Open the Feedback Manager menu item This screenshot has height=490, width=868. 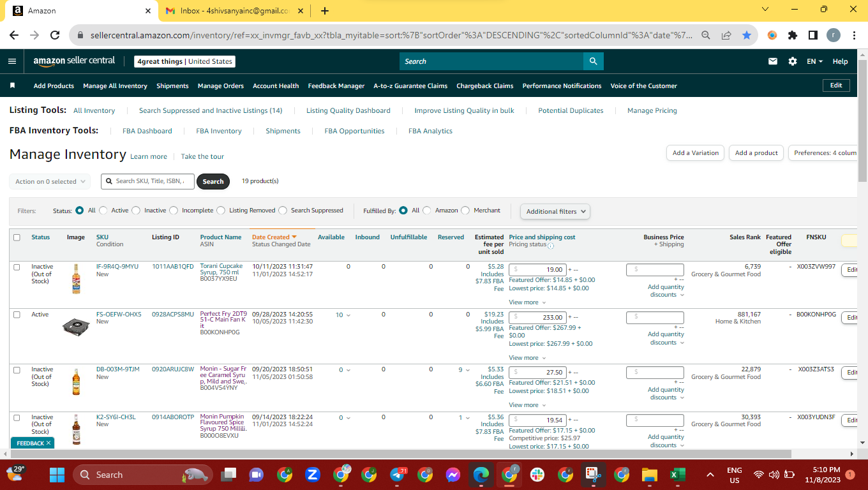coord(336,85)
